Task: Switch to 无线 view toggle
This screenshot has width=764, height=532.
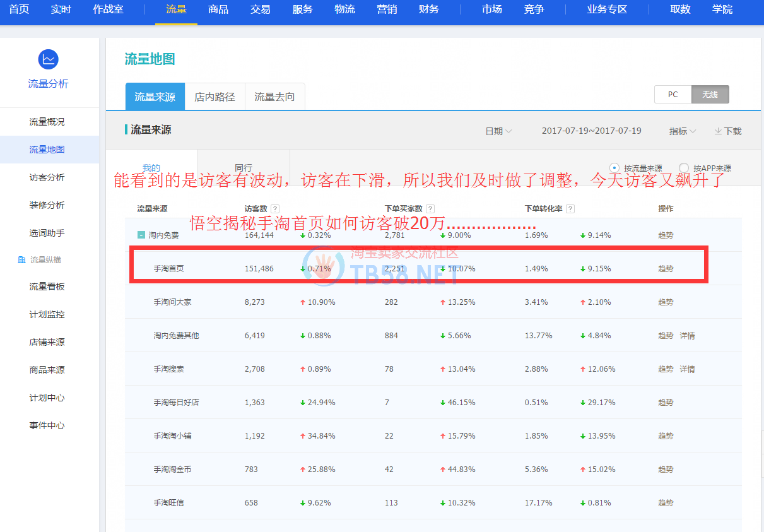Action: pos(710,95)
